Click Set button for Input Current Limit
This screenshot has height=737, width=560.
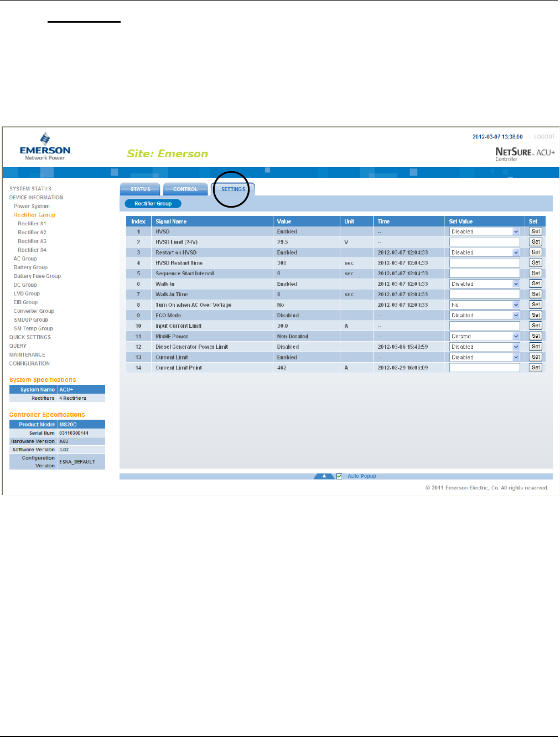pyautogui.click(x=536, y=326)
